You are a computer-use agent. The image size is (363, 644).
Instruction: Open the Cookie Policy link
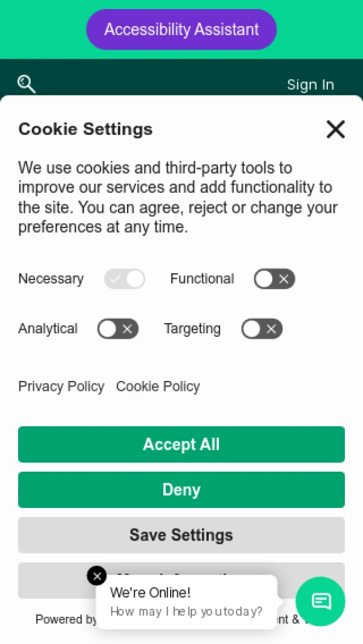pyautogui.click(x=158, y=386)
